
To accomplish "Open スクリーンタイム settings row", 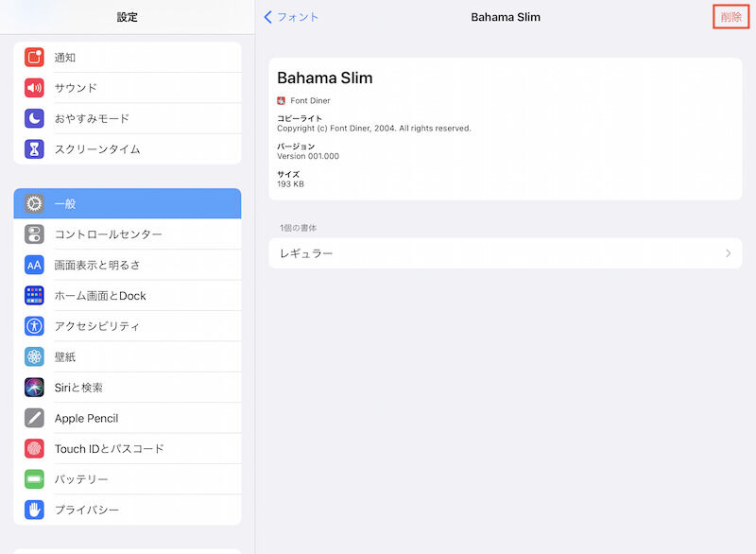I will 128,149.
